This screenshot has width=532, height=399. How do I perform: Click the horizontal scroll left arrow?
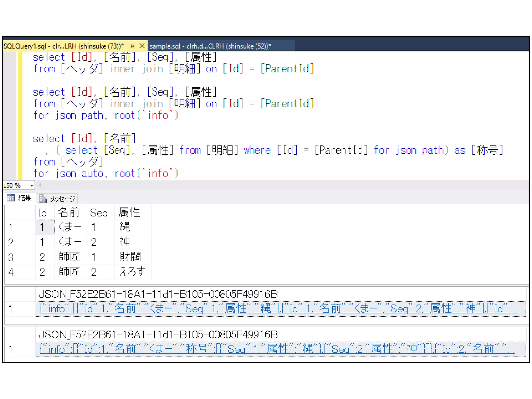tap(40, 185)
